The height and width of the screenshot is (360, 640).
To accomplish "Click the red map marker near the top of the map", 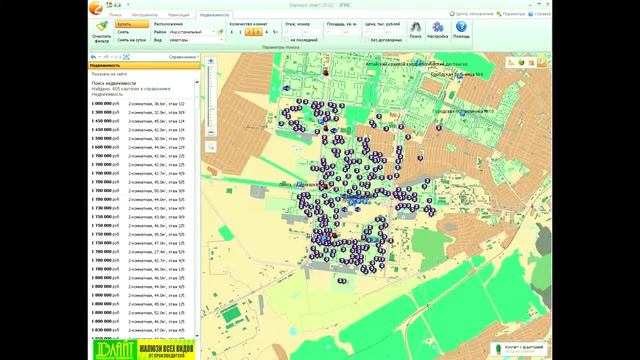I will pos(326,72).
